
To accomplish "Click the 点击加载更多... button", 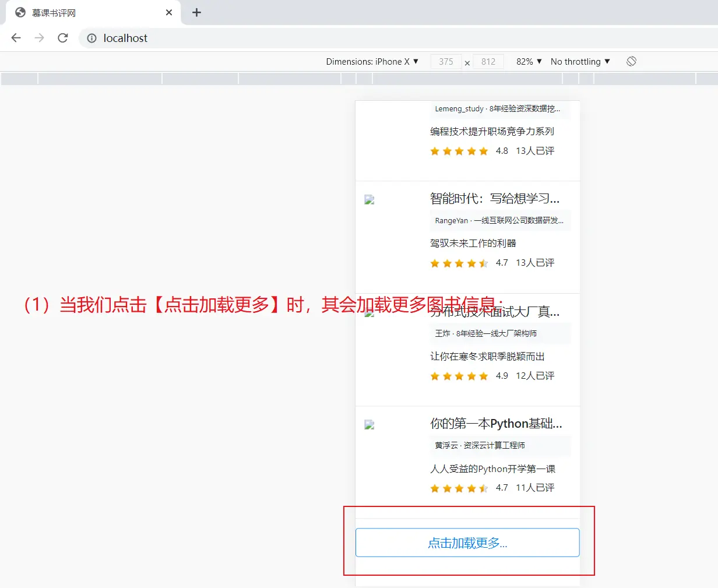I will click(x=467, y=543).
